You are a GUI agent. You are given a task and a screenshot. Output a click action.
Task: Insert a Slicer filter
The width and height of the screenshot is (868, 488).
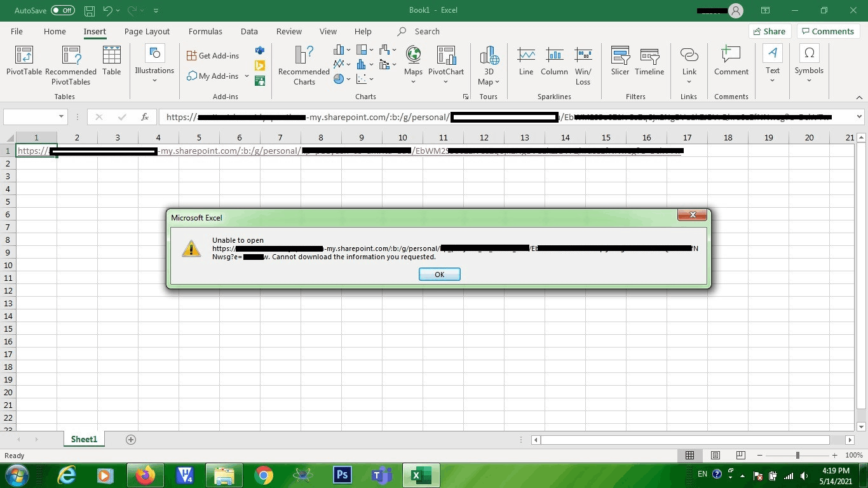620,61
